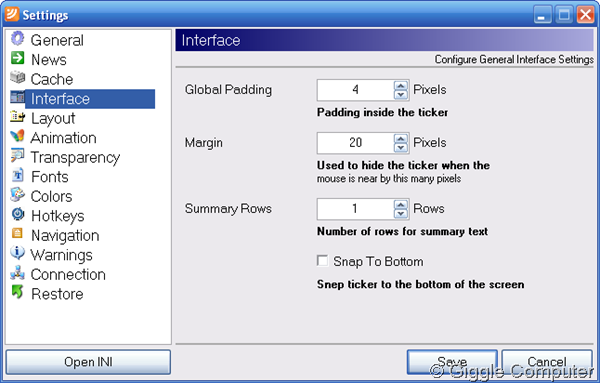Click 'Number of rows for summary text'
The height and width of the screenshot is (383, 600).
point(402,231)
